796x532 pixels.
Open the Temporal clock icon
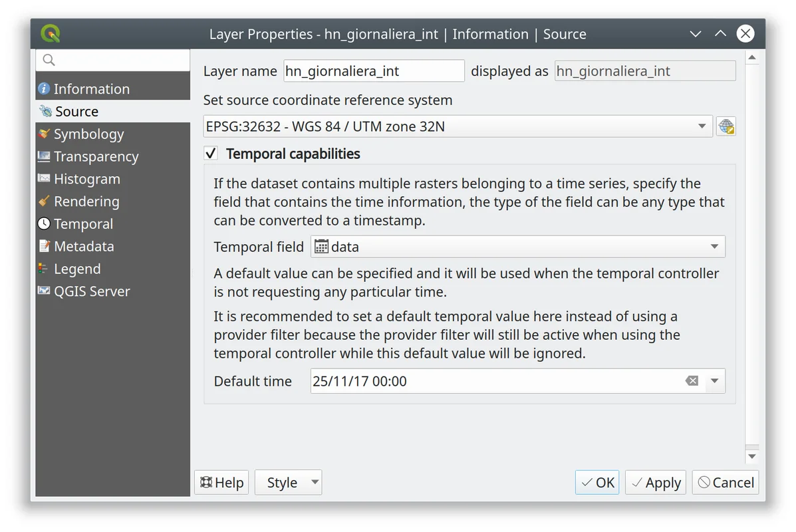tap(44, 224)
